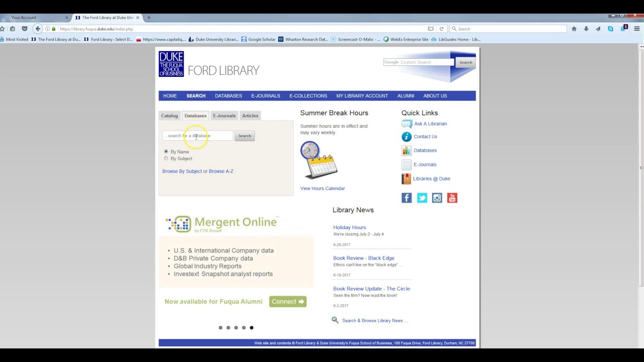Viewport: 644px width, 362px height.
Task: Click the bookmark star icon
Action: click(2, 29)
